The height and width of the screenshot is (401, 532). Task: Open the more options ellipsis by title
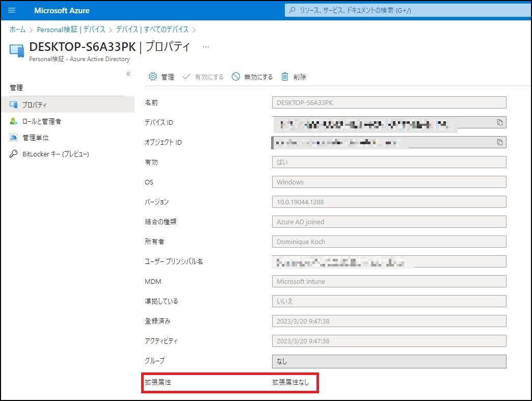tap(205, 47)
